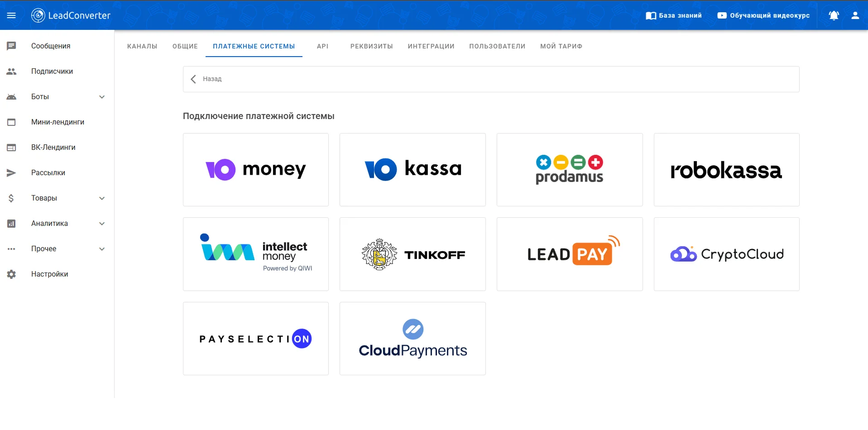Expand the Прочее submenu chevron
The image size is (868, 430).
tap(102, 249)
